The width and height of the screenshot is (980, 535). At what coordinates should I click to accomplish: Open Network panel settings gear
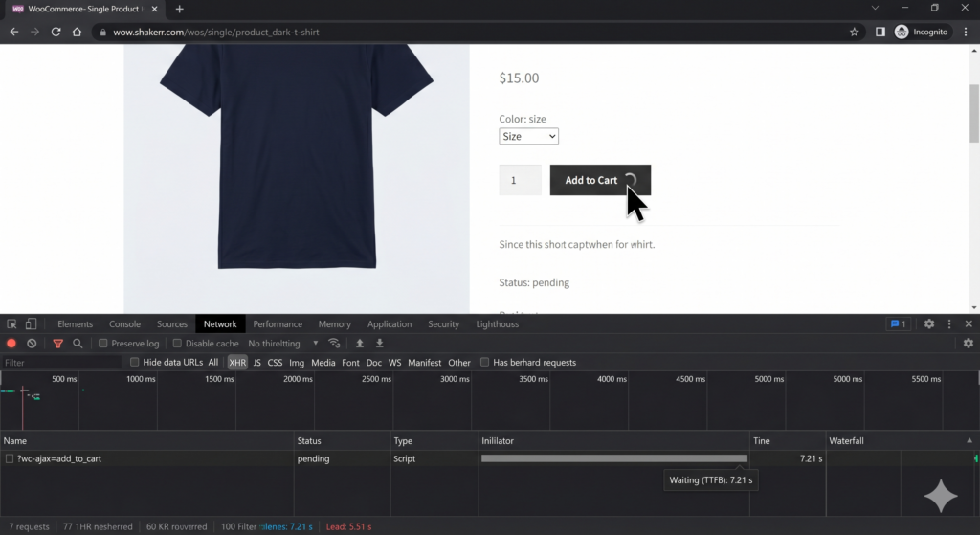coord(969,344)
